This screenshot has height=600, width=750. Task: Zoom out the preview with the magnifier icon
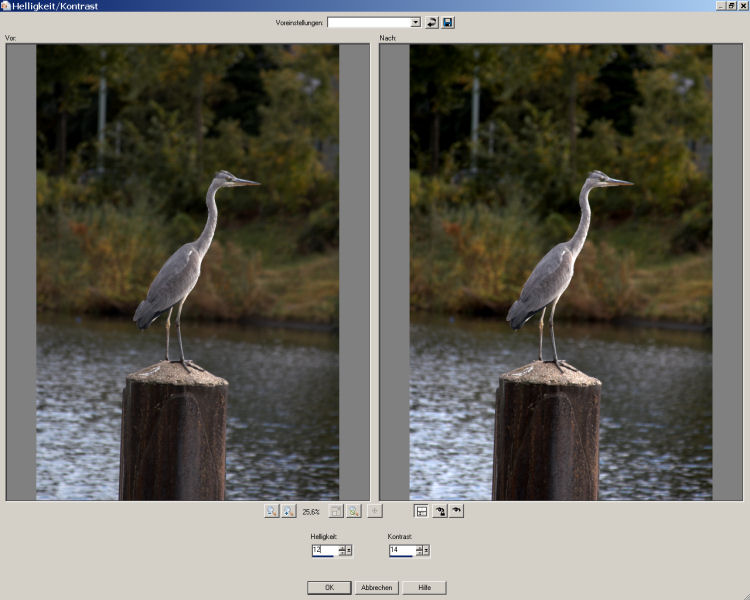(x=271, y=511)
